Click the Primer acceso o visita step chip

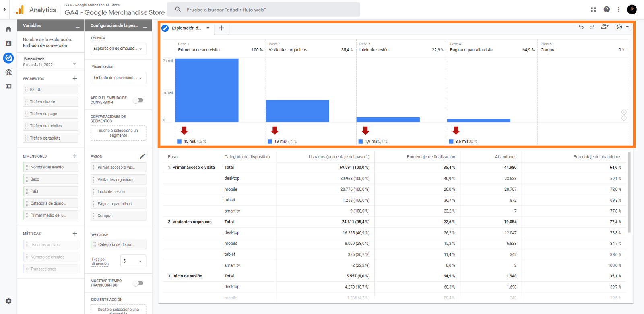118,168
